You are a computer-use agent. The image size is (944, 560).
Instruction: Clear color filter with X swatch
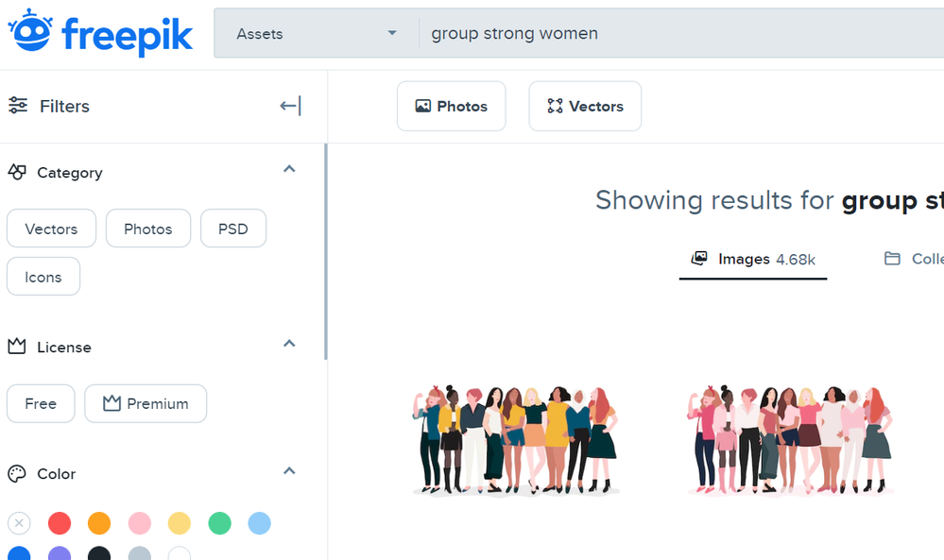(19, 523)
